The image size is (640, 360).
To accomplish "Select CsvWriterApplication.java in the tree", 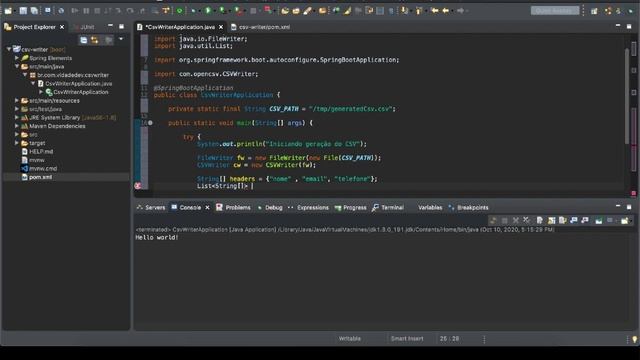I will point(78,83).
